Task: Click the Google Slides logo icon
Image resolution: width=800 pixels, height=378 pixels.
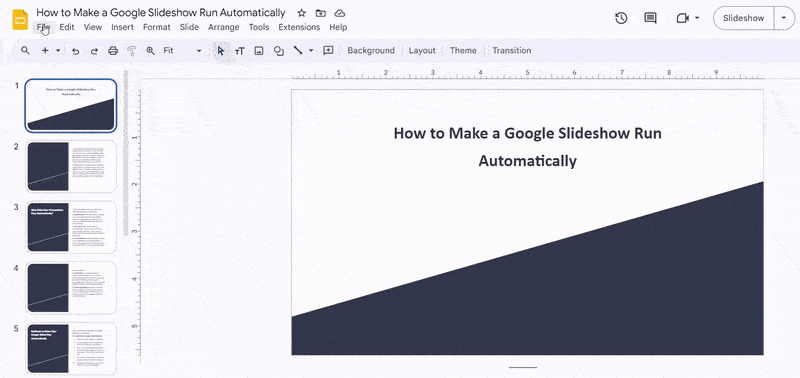Action: pyautogui.click(x=20, y=19)
